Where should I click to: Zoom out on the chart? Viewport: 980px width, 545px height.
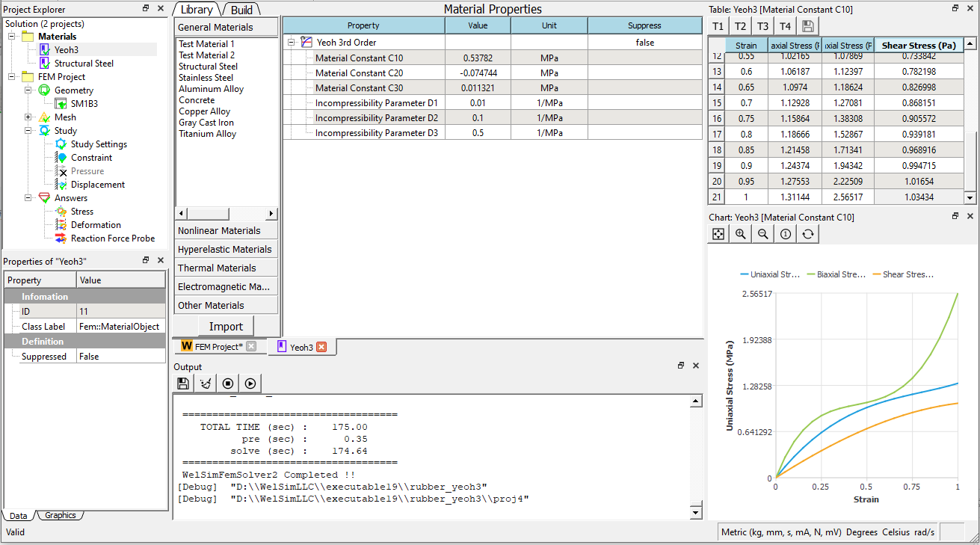[x=762, y=234]
